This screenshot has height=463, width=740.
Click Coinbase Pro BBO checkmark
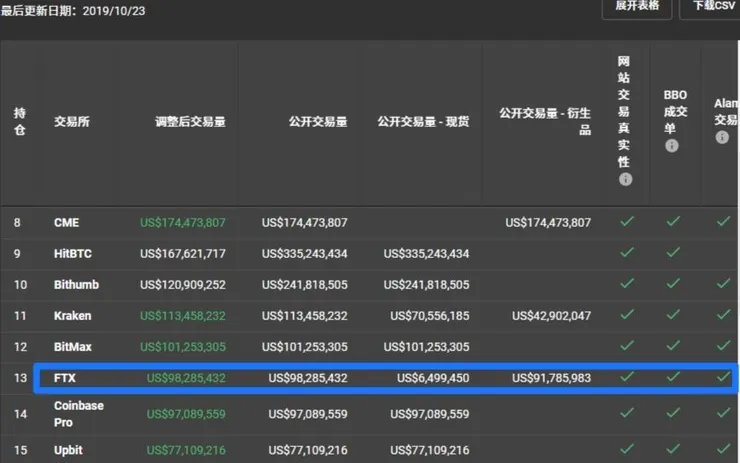click(x=673, y=412)
